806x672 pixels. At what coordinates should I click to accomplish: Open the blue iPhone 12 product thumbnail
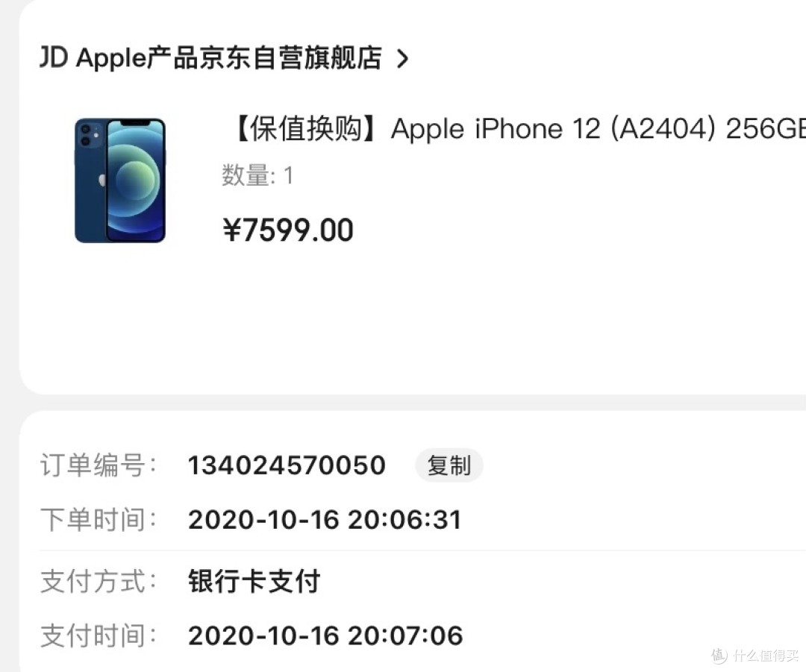(x=120, y=180)
